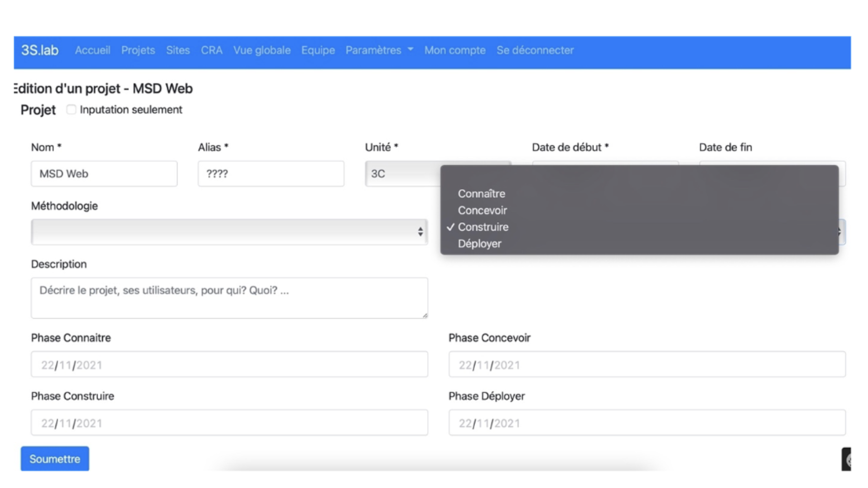Toggle the Inputation seulement checkbox
This screenshot has height=488, width=868.
click(71, 110)
